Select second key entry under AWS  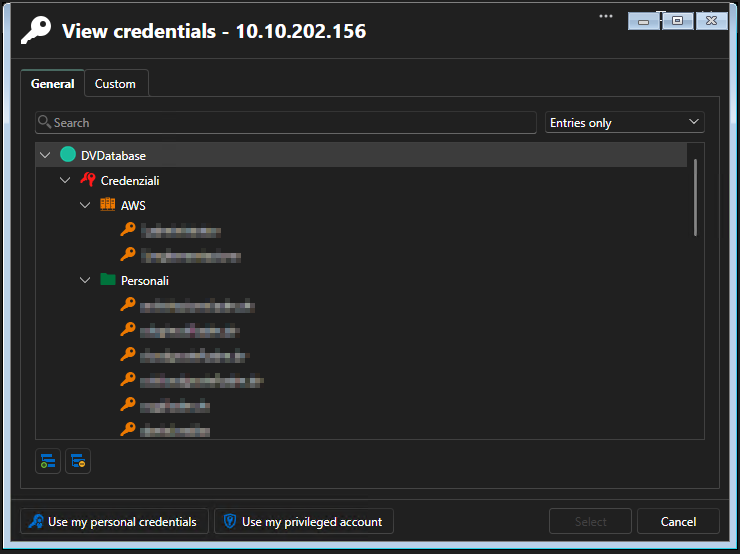(181, 256)
